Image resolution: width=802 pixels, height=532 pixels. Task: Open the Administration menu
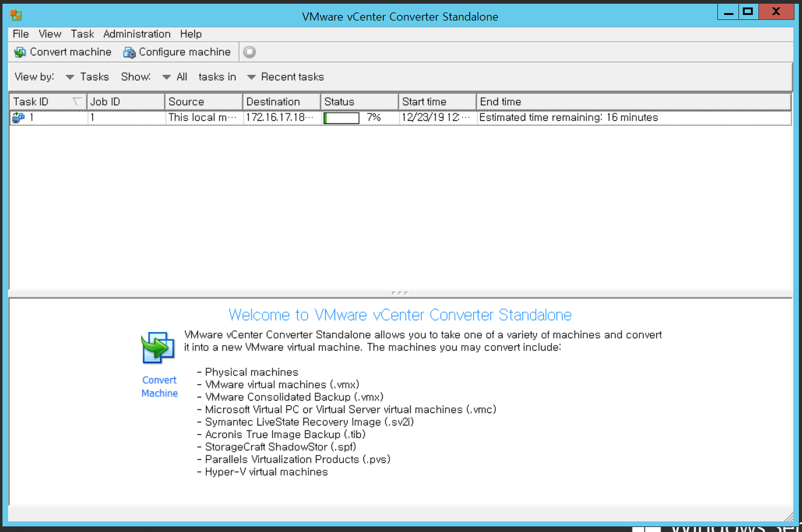coord(137,34)
